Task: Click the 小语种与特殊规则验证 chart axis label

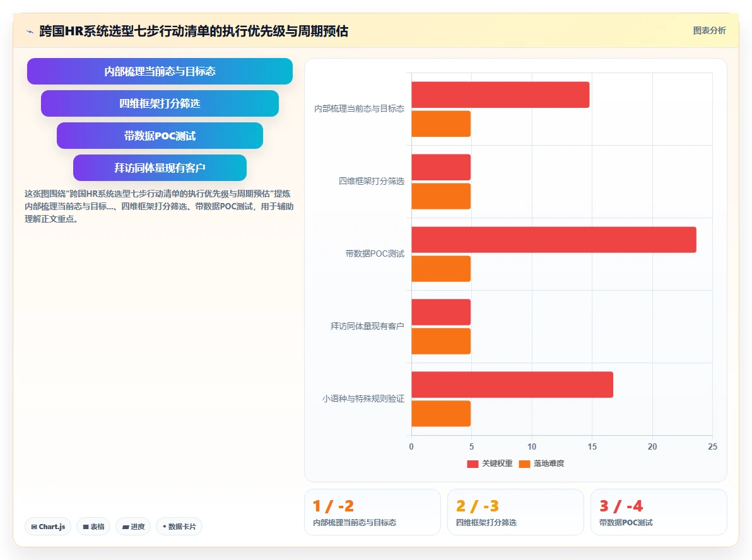Action: click(x=363, y=399)
